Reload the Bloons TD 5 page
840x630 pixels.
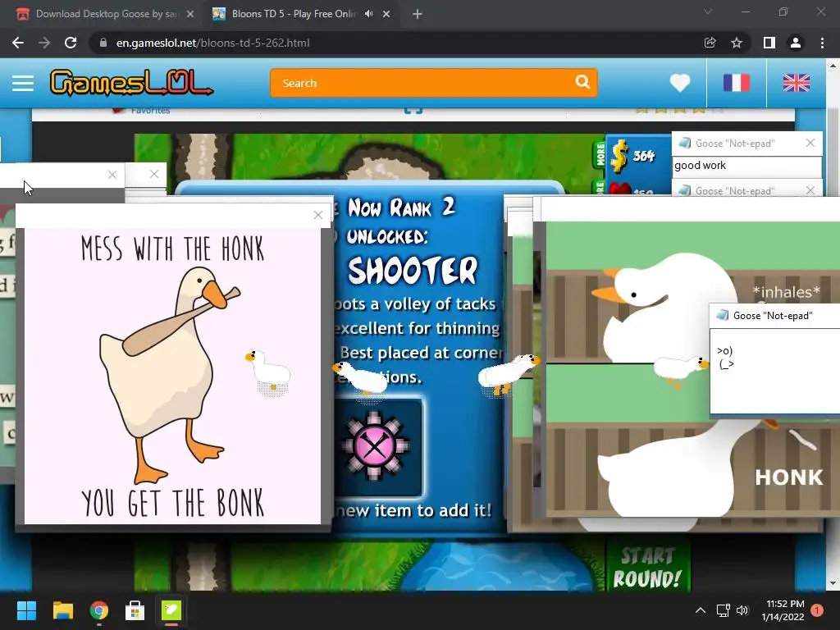click(71, 43)
